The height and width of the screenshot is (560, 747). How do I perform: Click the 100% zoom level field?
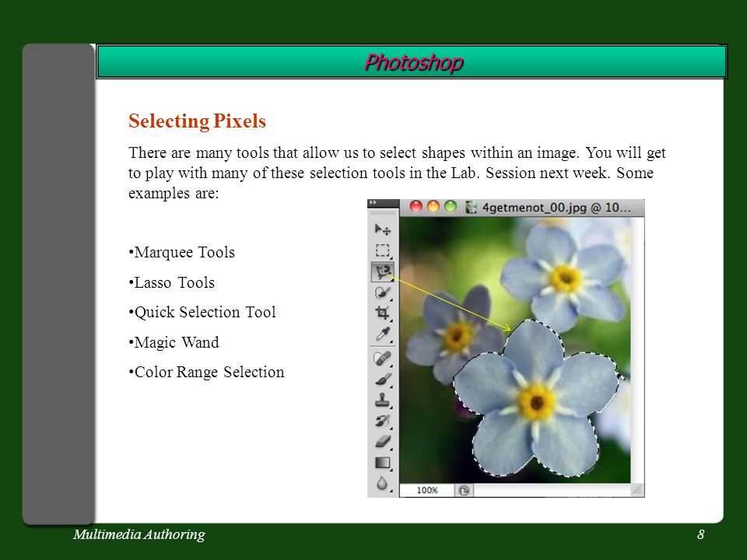[427, 490]
